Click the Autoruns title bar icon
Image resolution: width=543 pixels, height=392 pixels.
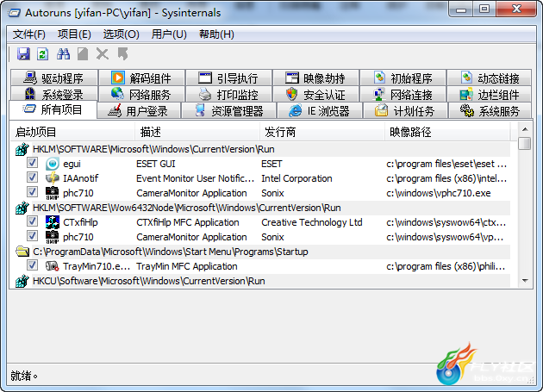click(x=15, y=13)
